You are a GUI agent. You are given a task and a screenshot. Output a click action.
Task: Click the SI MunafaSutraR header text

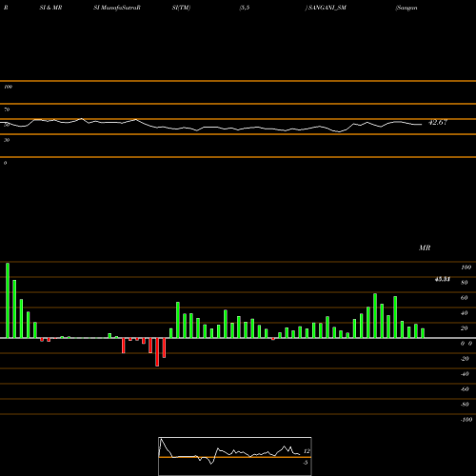click(117, 8)
